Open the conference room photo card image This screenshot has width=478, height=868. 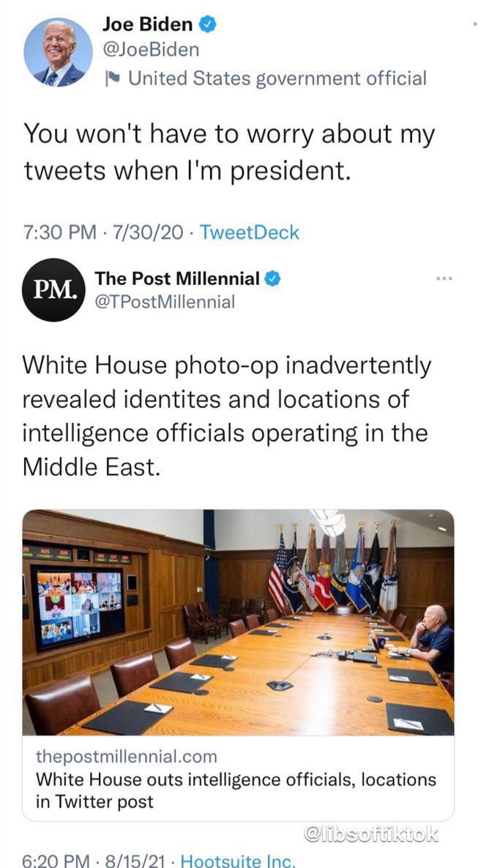239,622
